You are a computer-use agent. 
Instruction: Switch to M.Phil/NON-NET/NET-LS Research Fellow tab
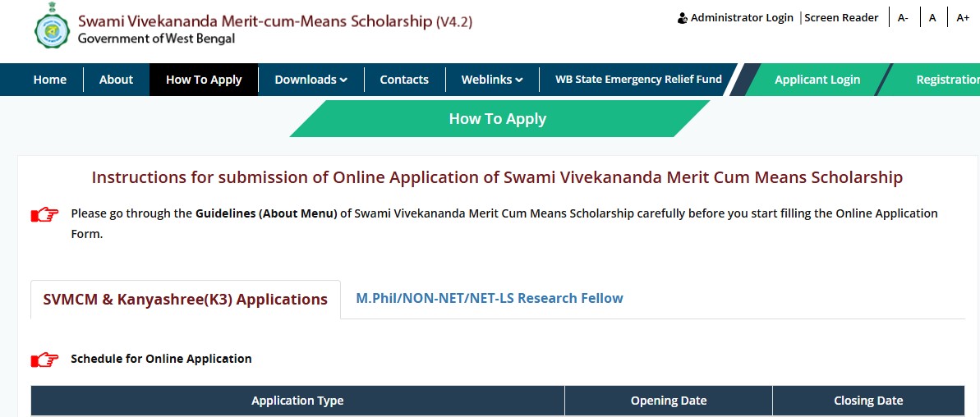pyautogui.click(x=490, y=299)
